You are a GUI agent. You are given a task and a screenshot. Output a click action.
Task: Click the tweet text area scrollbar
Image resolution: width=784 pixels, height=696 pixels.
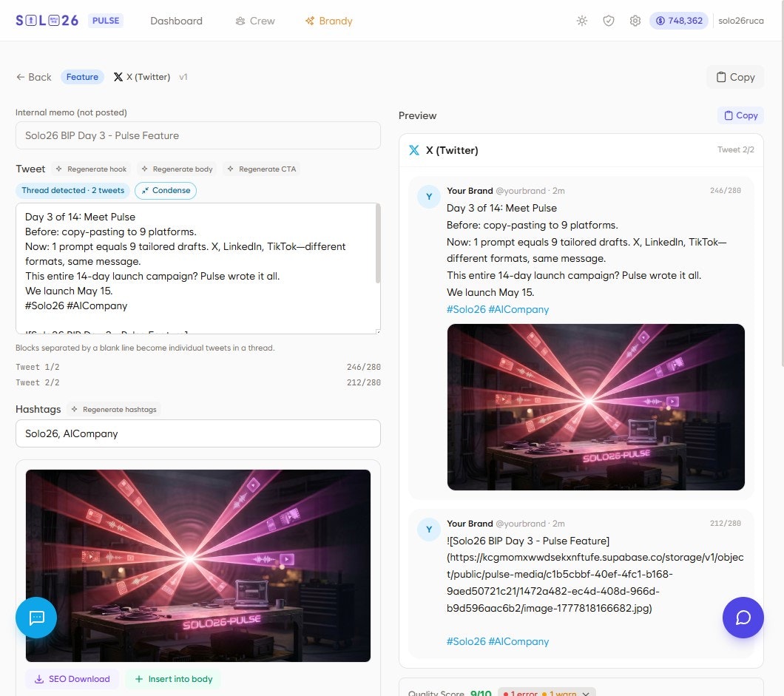[378, 244]
